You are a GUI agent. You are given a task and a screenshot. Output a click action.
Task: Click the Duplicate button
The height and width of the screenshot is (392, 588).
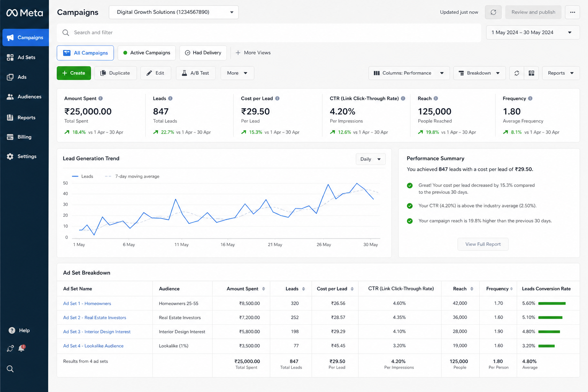[x=116, y=73]
